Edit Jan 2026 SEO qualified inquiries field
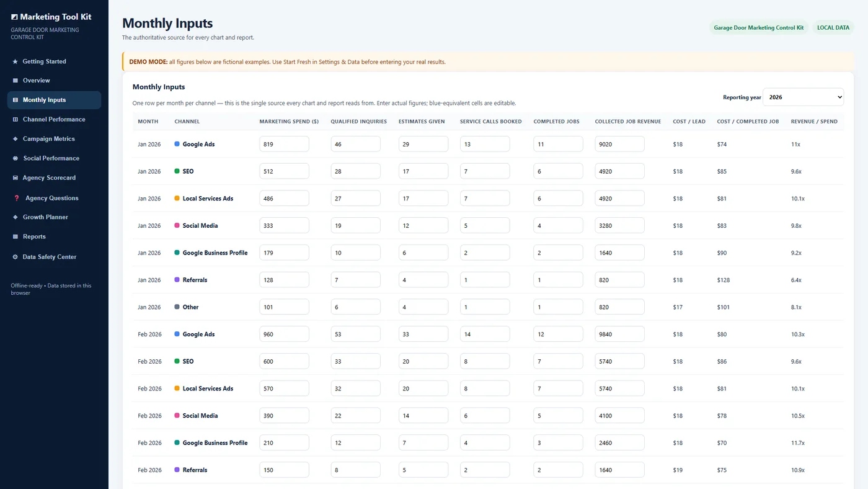 [x=355, y=171]
